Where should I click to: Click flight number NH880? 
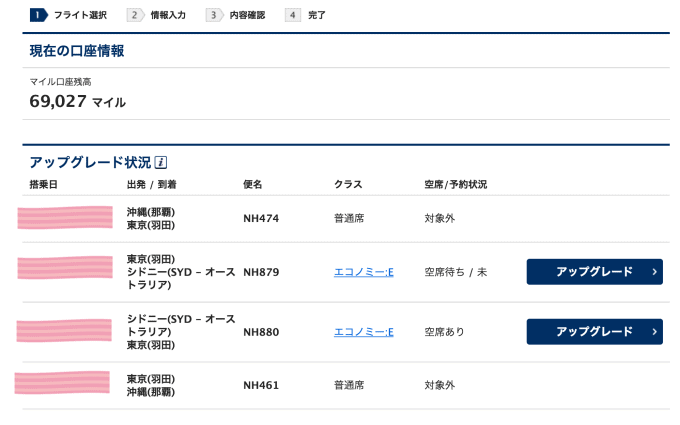coord(261,332)
